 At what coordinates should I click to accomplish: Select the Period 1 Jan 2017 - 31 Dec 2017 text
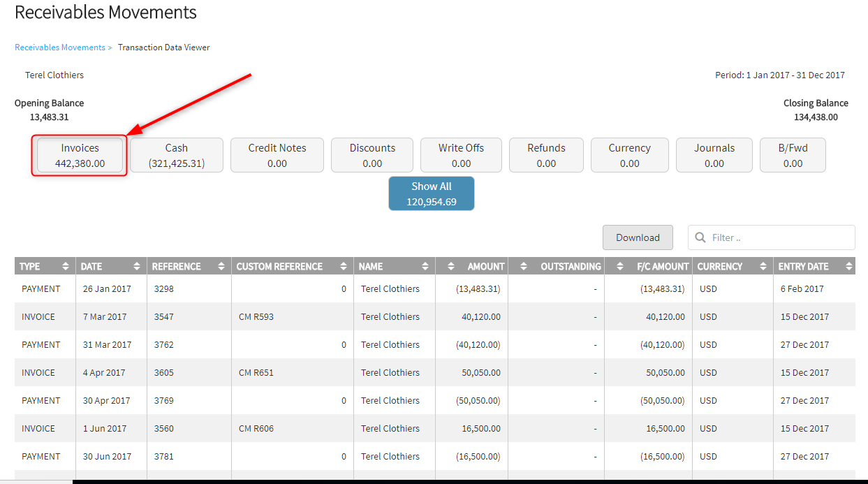coord(780,75)
